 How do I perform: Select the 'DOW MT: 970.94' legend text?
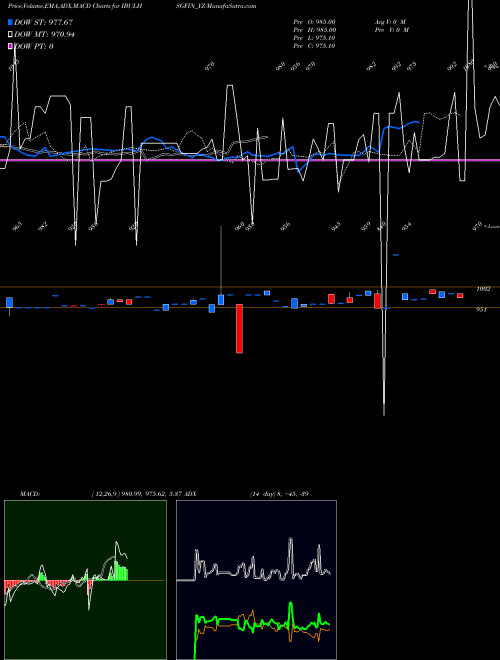point(44,35)
